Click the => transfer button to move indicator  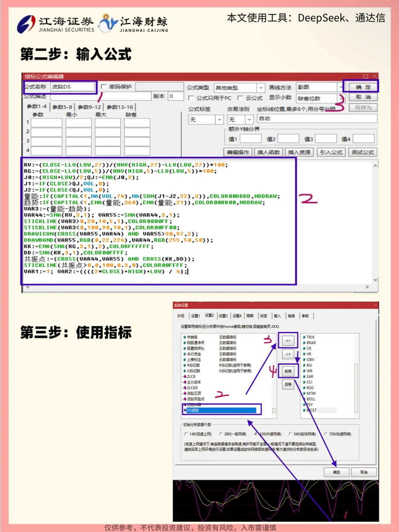[x=288, y=340]
